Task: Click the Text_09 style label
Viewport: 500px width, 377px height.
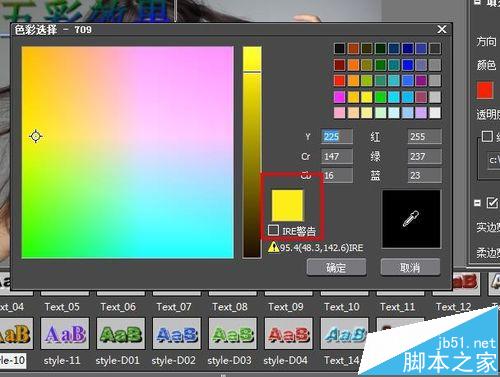Action: coord(286,307)
